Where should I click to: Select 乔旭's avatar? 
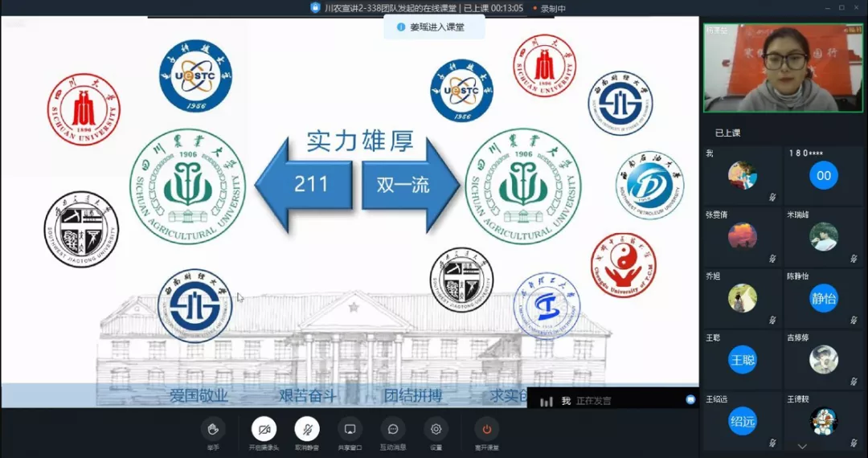[x=743, y=298]
